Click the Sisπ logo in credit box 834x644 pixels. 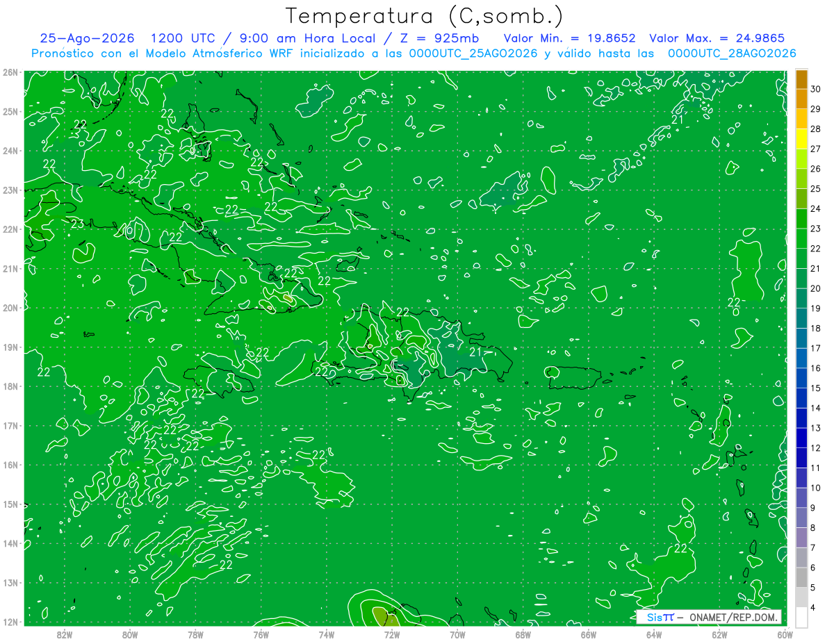660,617
